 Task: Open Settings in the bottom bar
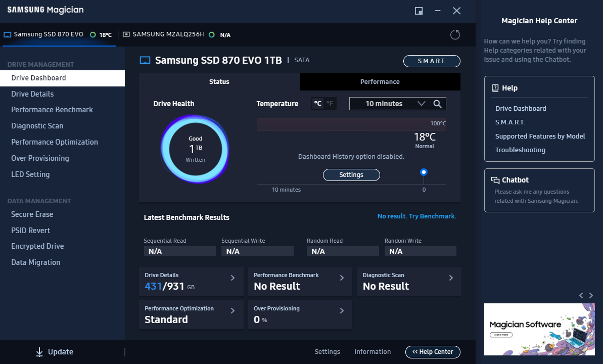coord(327,352)
